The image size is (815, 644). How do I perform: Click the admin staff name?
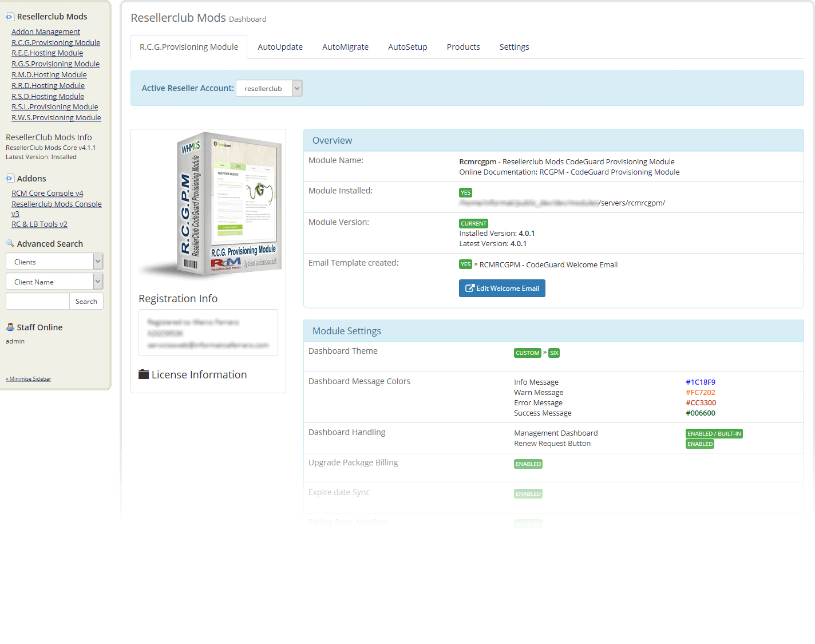pos(15,341)
